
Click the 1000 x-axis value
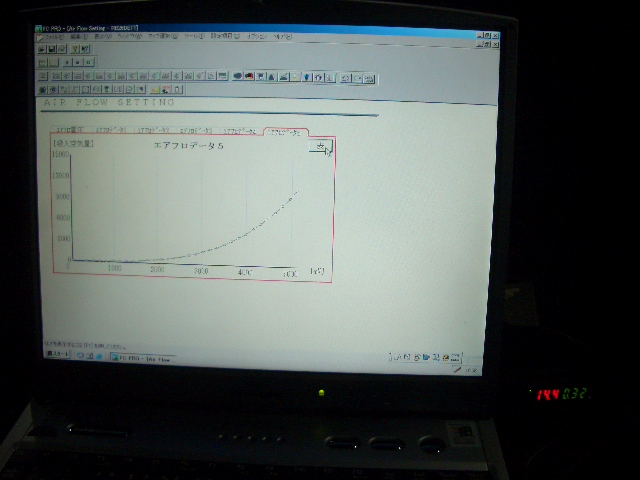pos(114,268)
